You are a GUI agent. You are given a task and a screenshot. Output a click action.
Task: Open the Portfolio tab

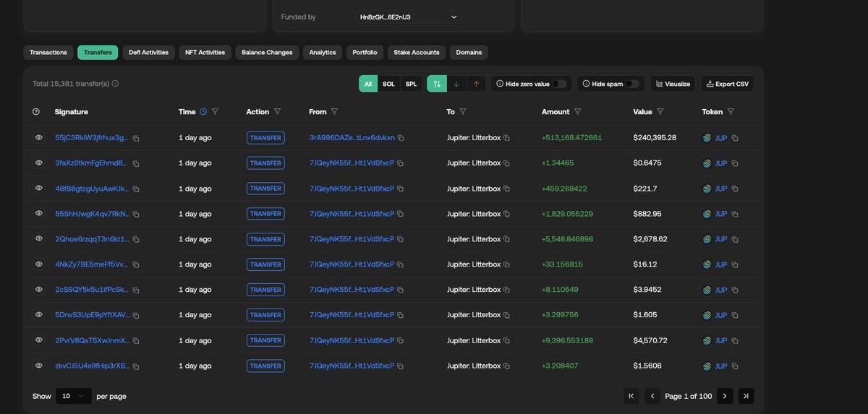pos(365,52)
